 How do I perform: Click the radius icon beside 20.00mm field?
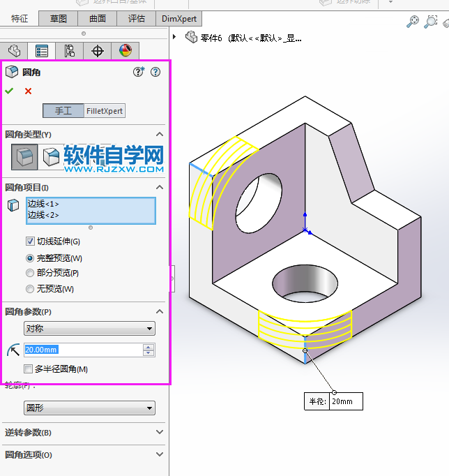[13, 350]
